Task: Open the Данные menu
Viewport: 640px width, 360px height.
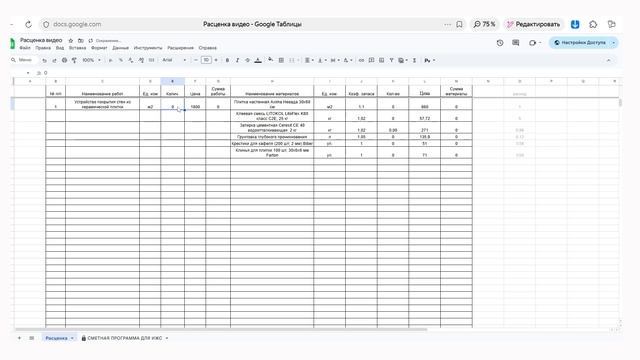Action: pyautogui.click(x=120, y=48)
